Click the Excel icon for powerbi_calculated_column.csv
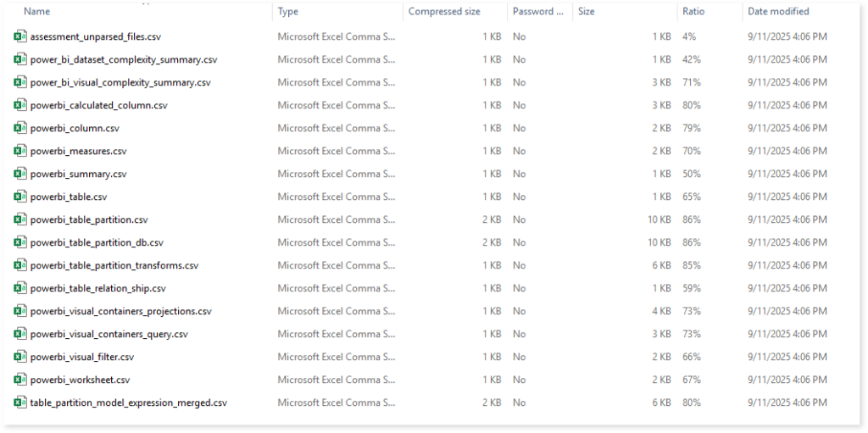Image resolution: width=868 pixels, height=433 pixels. tap(20, 105)
